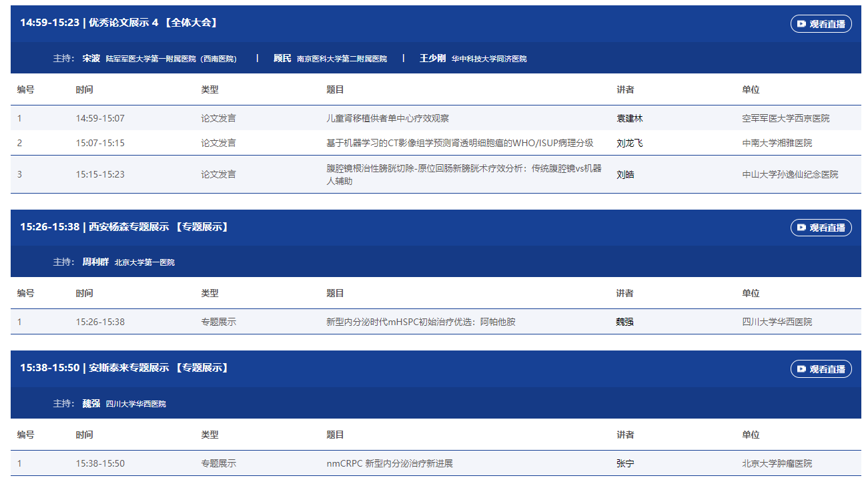Click paper title about CT影像组学预测肾透明细胞癌
This screenshot has width=868, height=484.
460,143
